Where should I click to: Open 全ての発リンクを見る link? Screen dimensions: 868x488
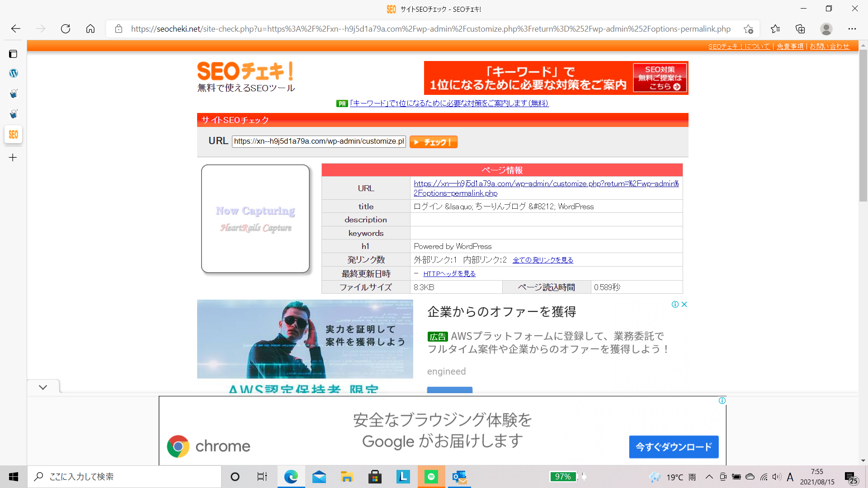tap(543, 260)
